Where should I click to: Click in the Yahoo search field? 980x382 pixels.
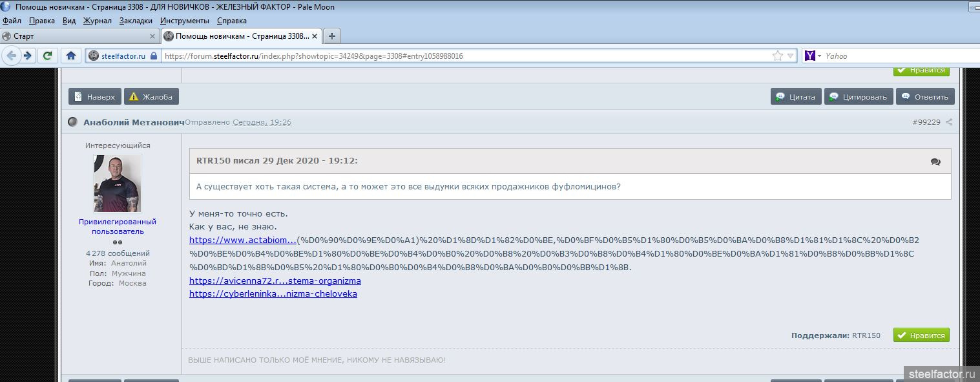[902, 56]
